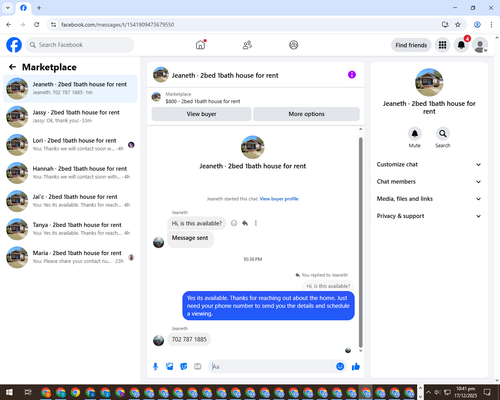Open the Tanya conversation
This screenshot has width=500, height=400.
tap(70, 229)
